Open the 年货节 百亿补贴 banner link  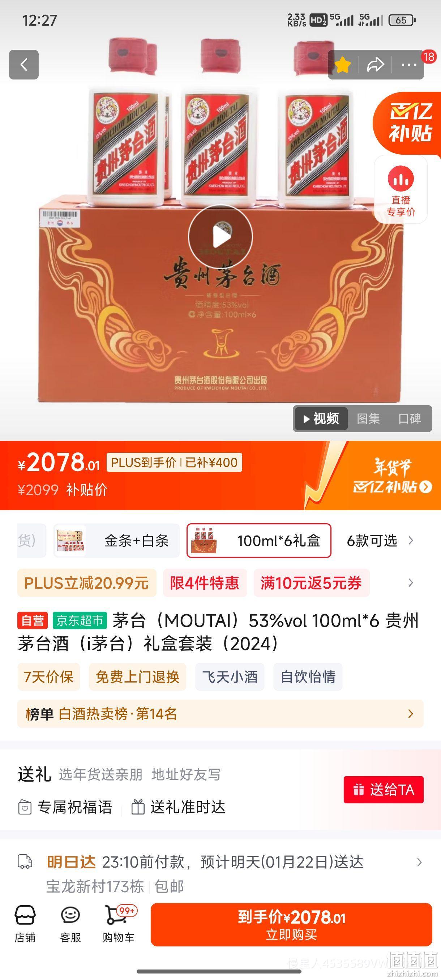[x=392, y=476]
